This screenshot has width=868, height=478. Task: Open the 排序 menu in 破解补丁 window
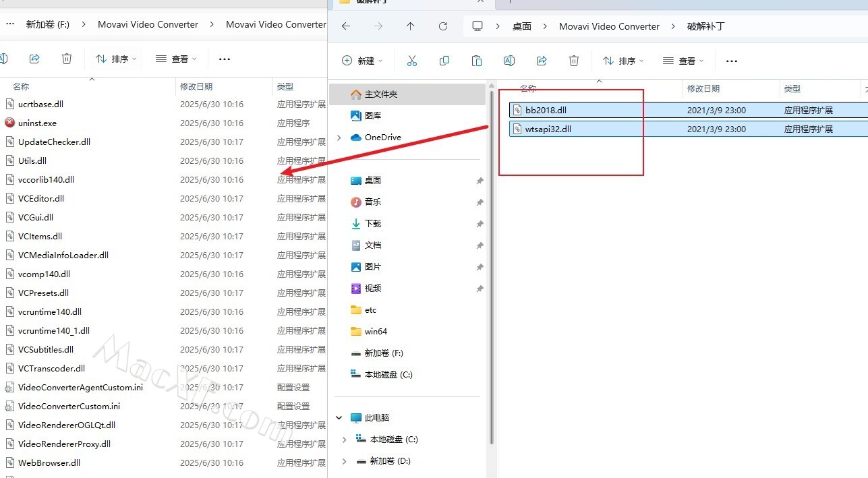623,61
